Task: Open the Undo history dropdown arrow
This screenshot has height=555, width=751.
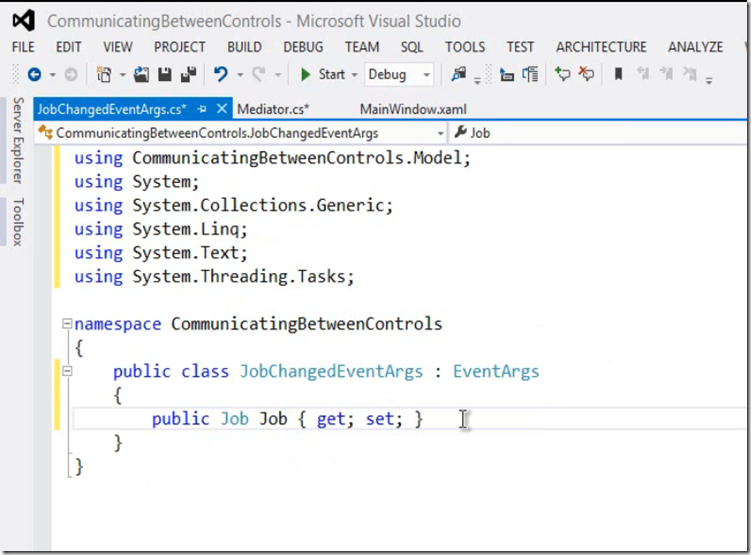Action: pos(240,75)
